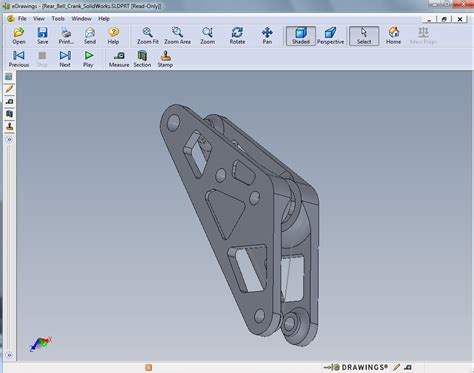Screen dimensions: 474x373
Task: Click status bar measure icon
Action: click(408, 367)
